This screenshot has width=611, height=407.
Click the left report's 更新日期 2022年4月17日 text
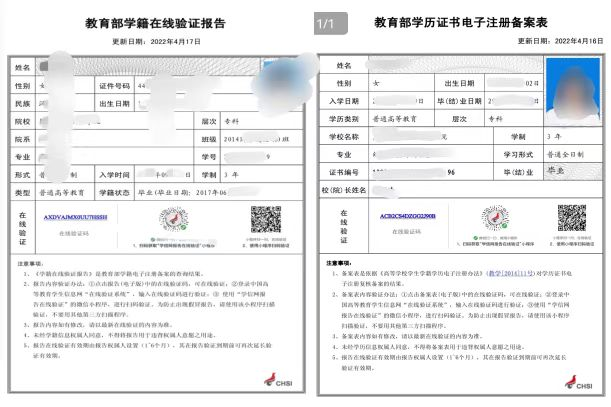click(156, 41)
